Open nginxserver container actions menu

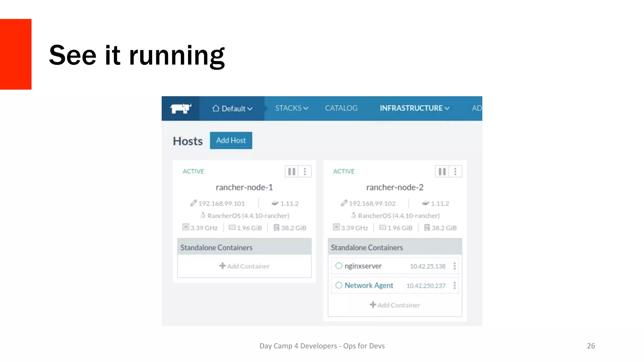[x=454, y=266]
